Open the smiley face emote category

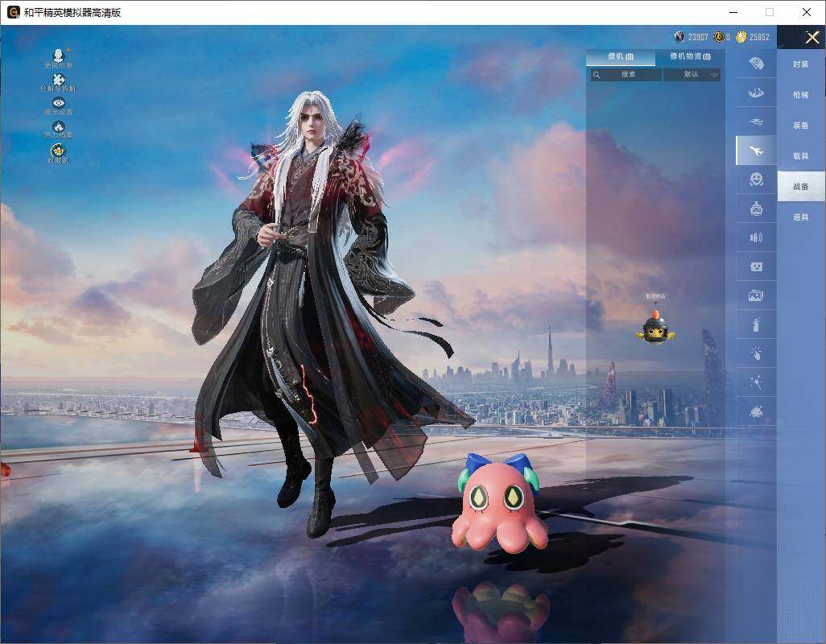(x=756, y=180)
